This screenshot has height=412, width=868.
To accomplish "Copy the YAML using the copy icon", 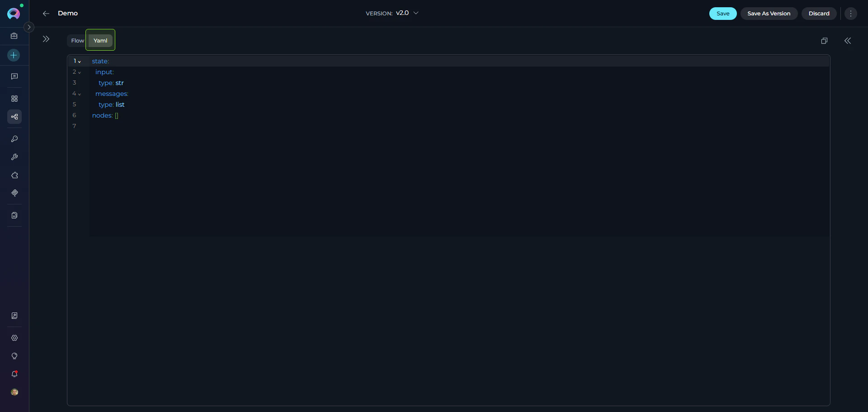I will coord(824,41).
